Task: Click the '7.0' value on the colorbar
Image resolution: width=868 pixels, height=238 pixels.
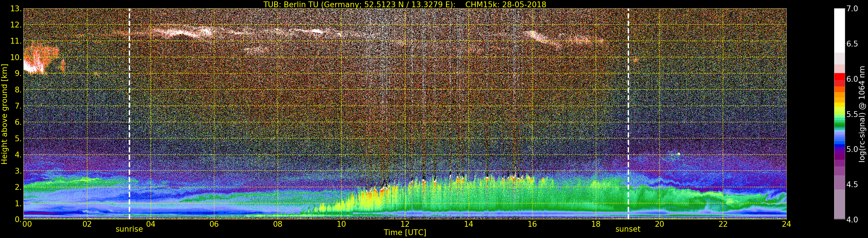Action: click(x=852, y=9)
